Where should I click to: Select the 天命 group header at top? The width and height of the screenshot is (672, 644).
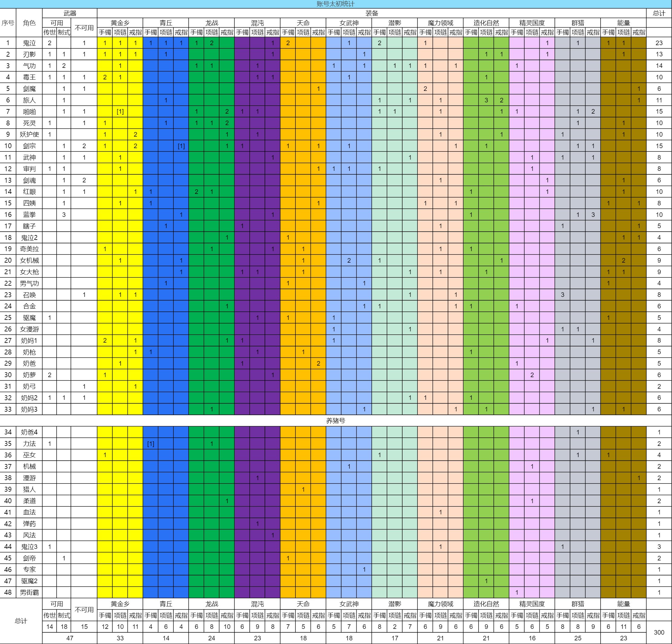(303, 23)
